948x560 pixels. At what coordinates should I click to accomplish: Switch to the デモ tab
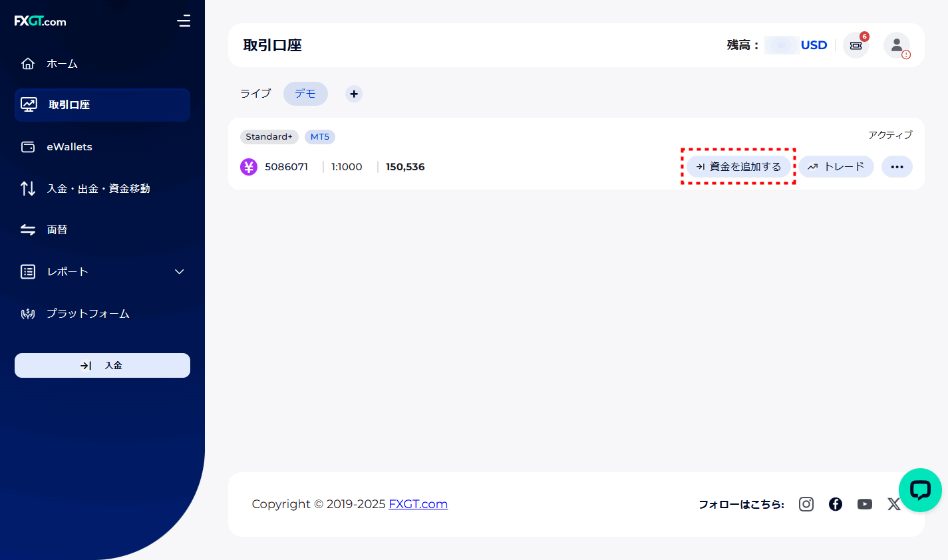[305, 94]
